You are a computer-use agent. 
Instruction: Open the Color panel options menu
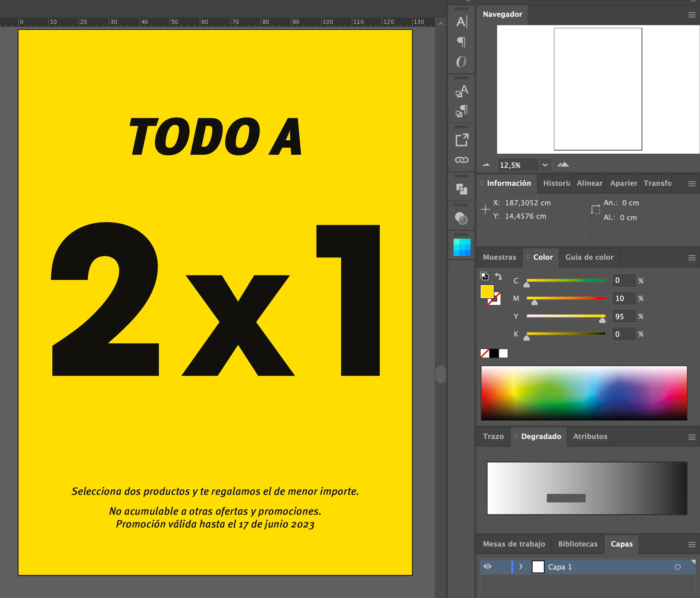pyautogui.click(x=691, y=258)
